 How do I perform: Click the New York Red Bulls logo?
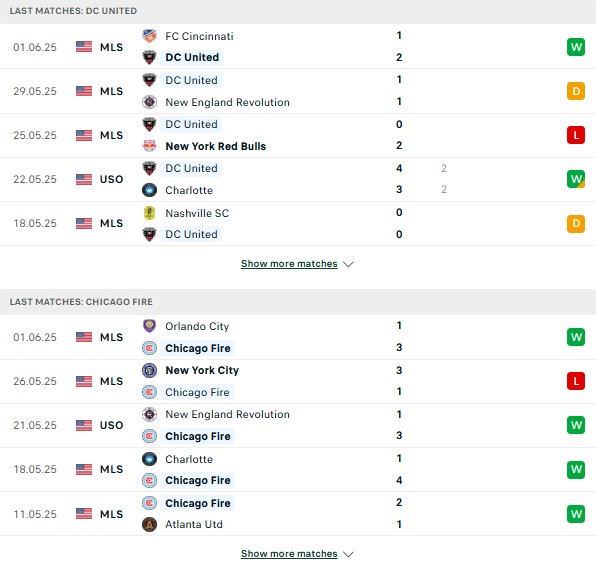click(x=150, y=146)
